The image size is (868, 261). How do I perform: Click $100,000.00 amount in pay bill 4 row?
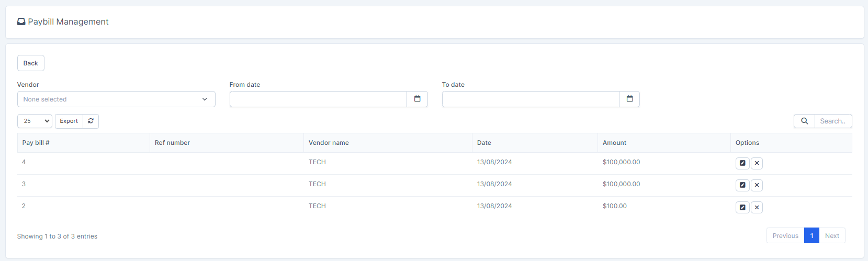pyautogui.click(x=622, y=162)
